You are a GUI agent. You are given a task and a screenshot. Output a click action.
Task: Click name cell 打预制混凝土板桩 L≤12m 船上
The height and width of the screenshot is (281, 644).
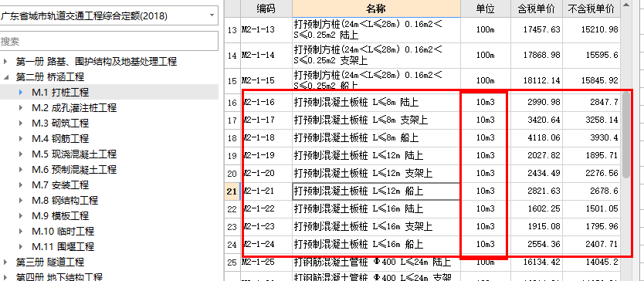tap(376, 191)
